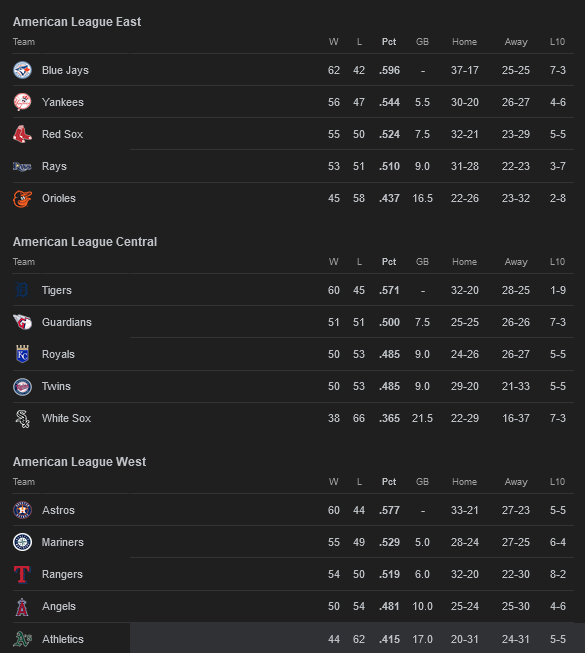The height and width of the screenshot is (653, 585).
Task: Click the Blue Jays team logo
Action: coord(22,70)
